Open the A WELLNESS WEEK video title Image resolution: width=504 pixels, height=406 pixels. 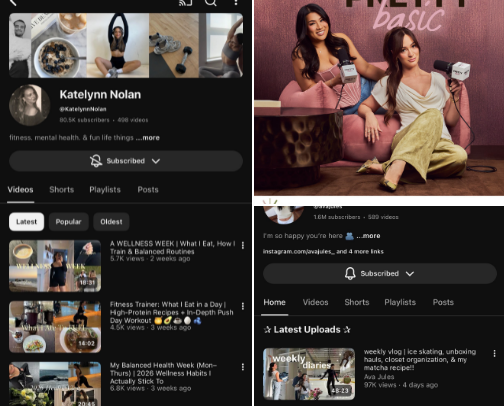(x=173, y=248)
